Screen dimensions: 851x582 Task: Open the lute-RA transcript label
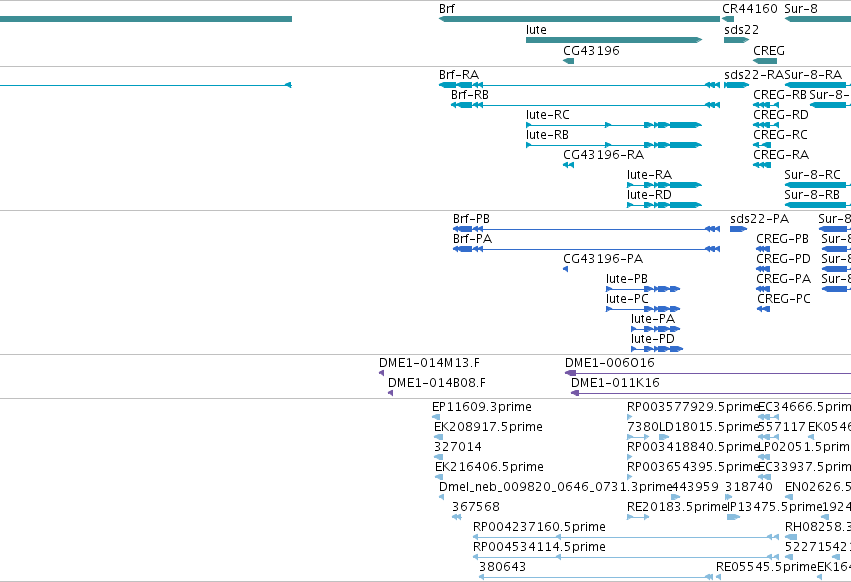tap(649, 175)
